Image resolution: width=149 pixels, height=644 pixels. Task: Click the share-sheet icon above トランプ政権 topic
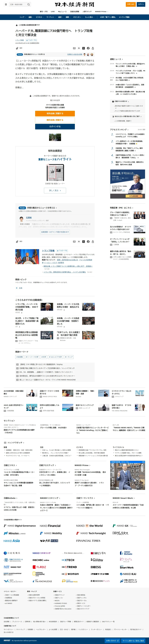[x=93, y=241]
